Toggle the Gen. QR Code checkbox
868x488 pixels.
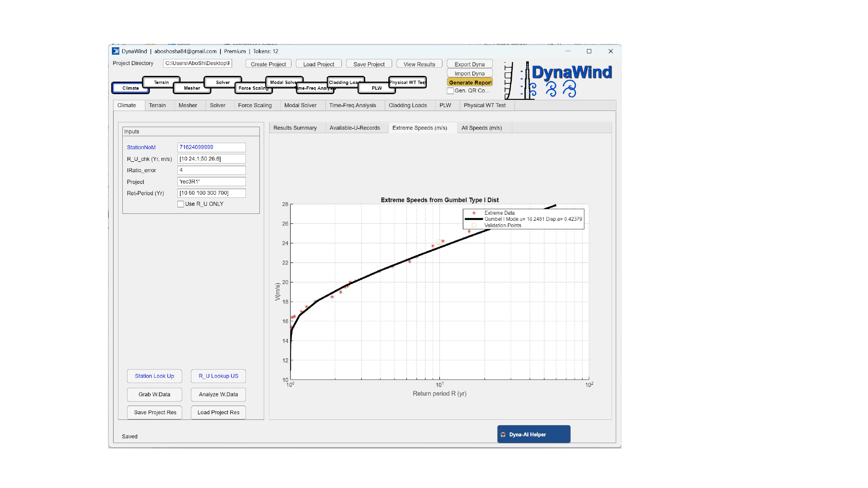(x=450, y=91)
